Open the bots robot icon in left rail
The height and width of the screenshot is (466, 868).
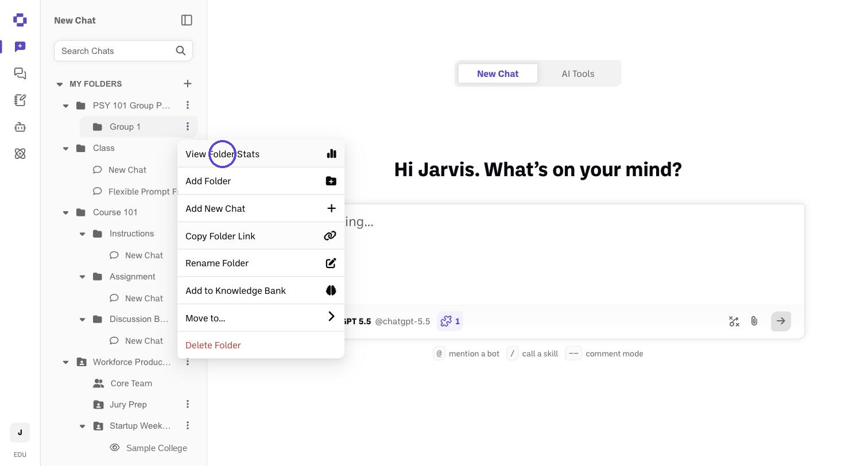tap(20, 127)
